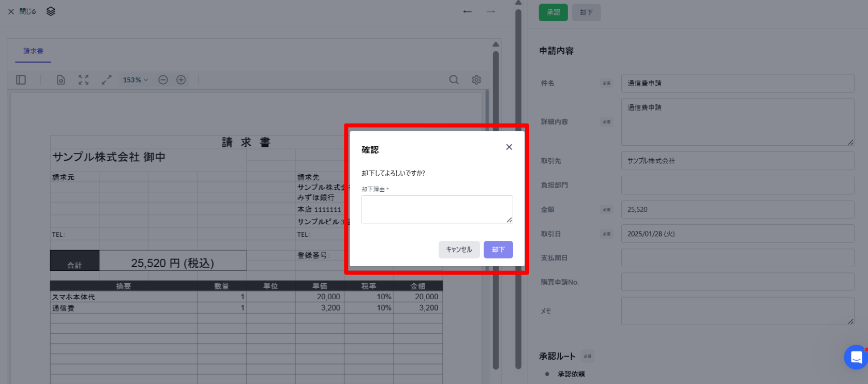Open the viewer settings gear
Screen dimensions: 868x384
[x=476, y=80]
